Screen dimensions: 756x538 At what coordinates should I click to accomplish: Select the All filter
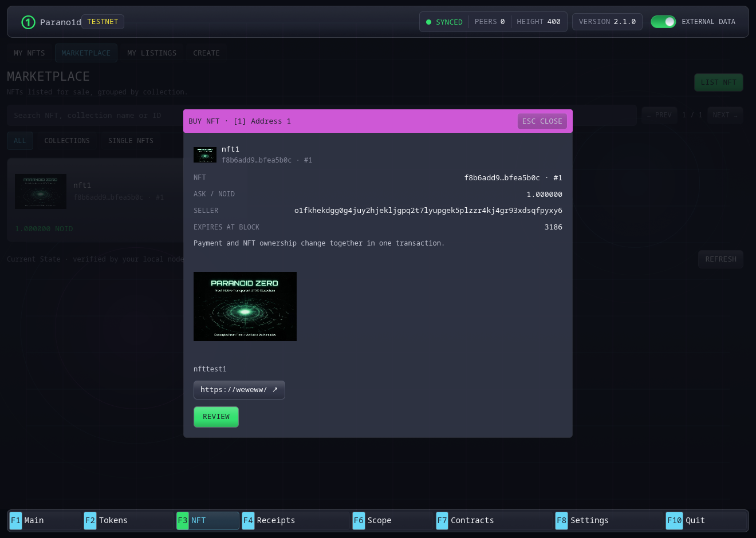20,141
